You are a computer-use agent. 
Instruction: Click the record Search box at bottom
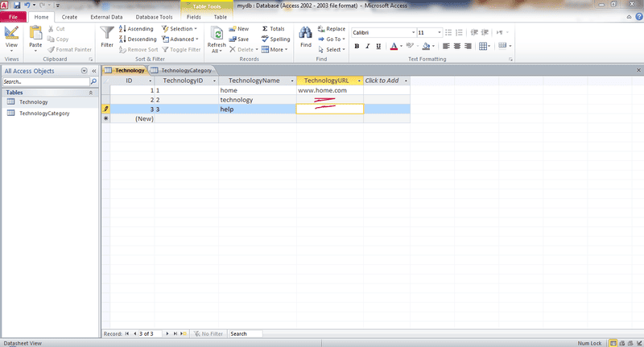click(246, 334)
